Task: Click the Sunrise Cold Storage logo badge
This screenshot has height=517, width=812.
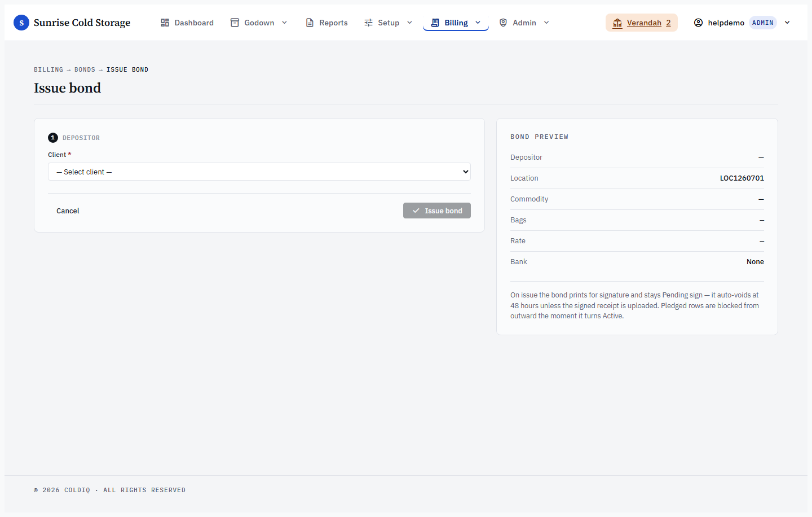Action: click(x=21, y=23)
